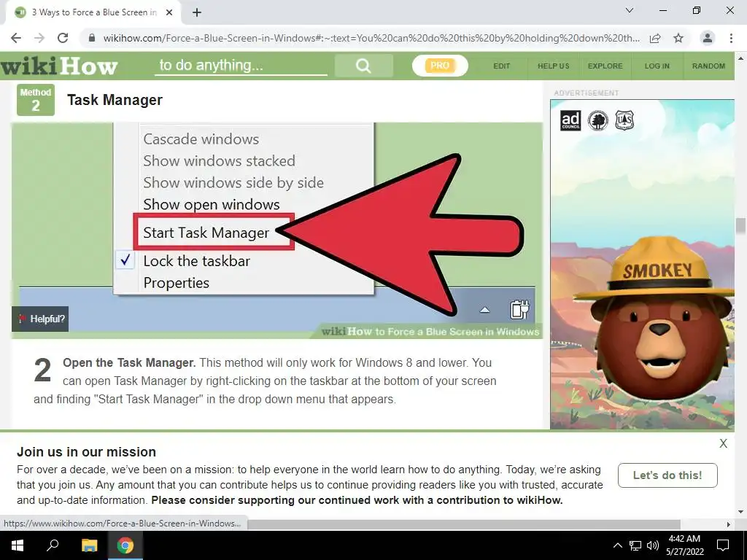Image resolution: width=747 pixels, height=560 pixels.
Task: Focus the 'to do anything...' search field
Action: [x=241, y=66]
